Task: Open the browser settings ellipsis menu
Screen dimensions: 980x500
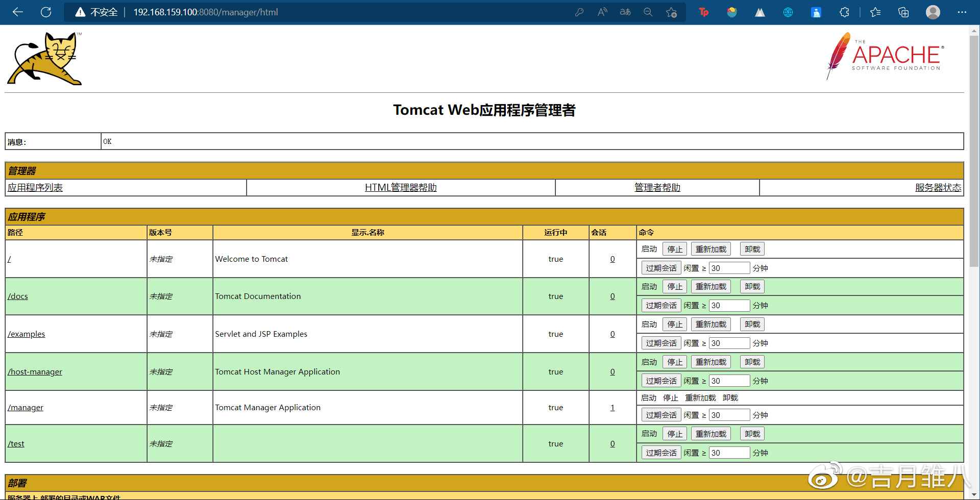Action: click(x=962, y=12)
